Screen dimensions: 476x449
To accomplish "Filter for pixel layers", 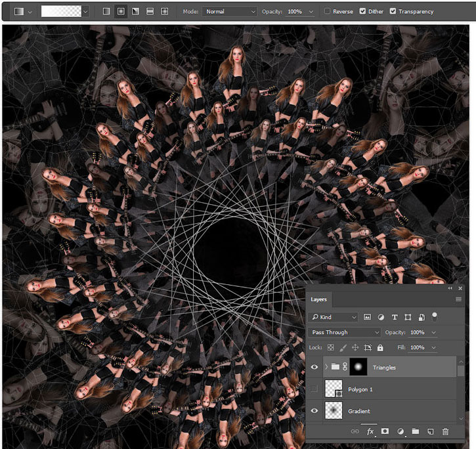I will tap(367, 317).
